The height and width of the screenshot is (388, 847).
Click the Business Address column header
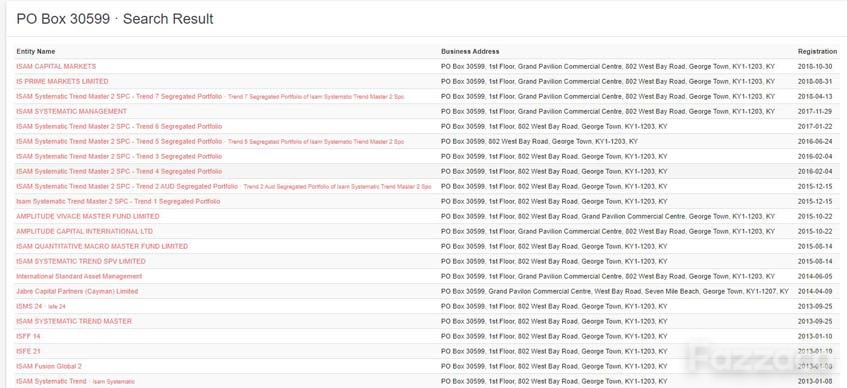470,51
